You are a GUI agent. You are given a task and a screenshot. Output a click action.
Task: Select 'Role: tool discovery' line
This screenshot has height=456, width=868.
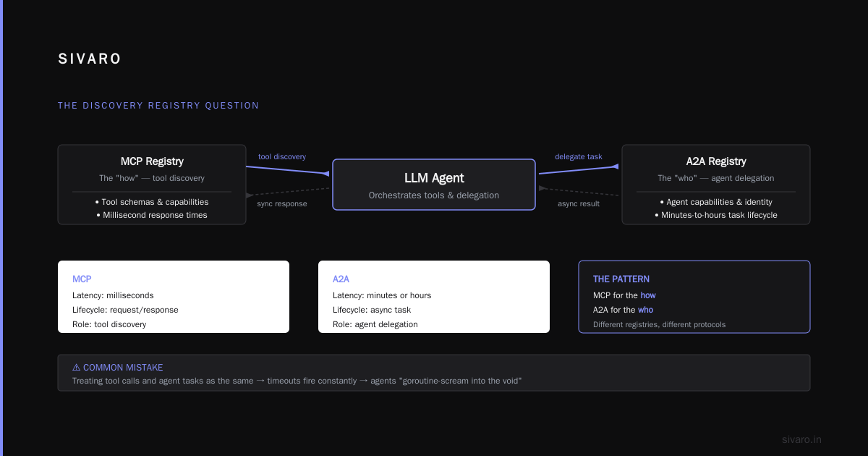click(109, 324)
